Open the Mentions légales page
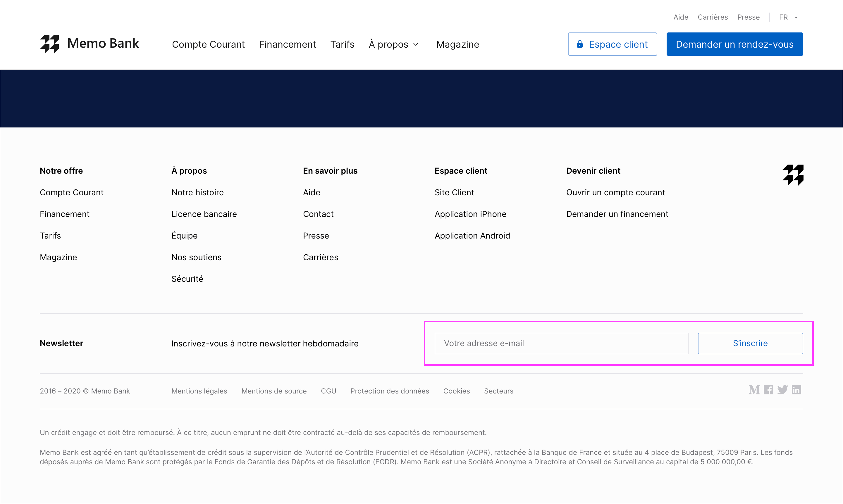843x504 pixels. coord(199,391)
